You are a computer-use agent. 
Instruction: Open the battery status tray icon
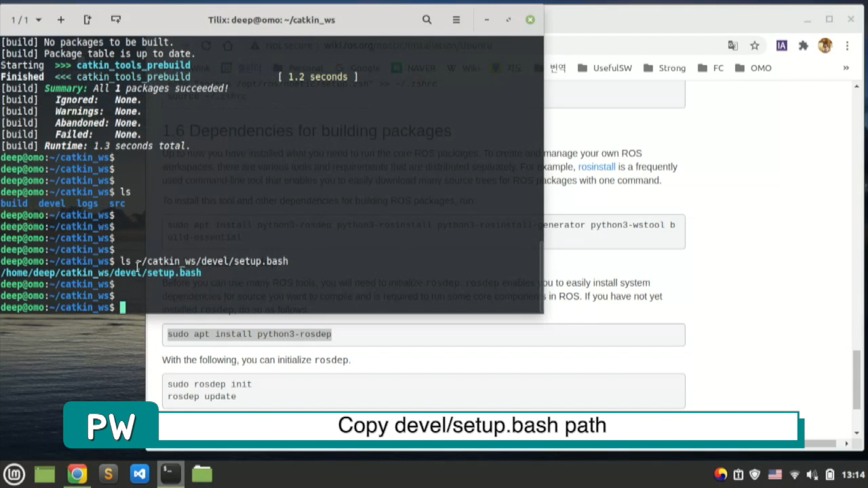click(829, 474)
